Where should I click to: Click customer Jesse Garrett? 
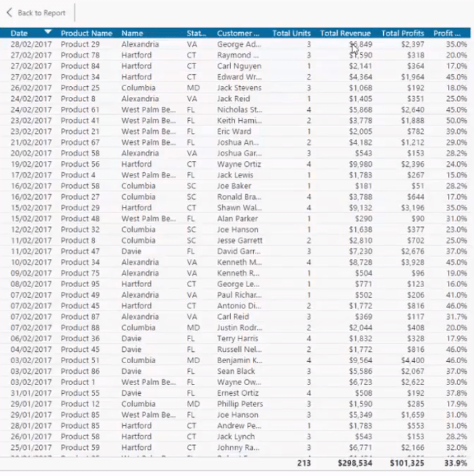pyautogui.click(x=240, y=241)
